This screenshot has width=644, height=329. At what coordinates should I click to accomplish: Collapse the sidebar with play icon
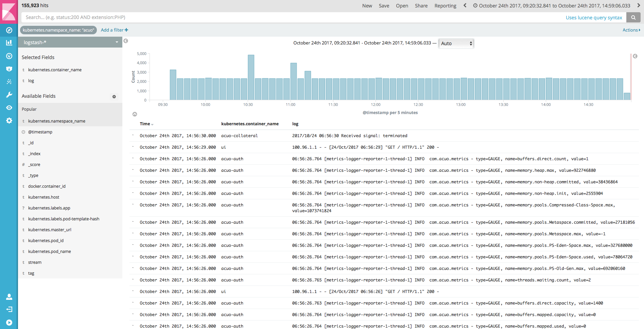pyautogui.click(x=9, y=323)
